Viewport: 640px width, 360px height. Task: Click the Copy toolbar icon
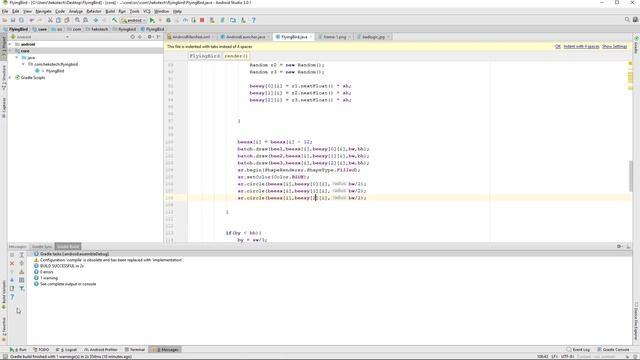(x=58, y=20)
